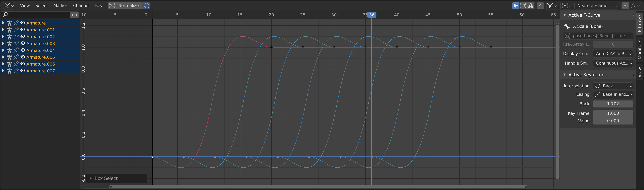This screenshot has width=644, height=190.
Task: Click the invert filter arrows icon
Action: pyautogui.click(x=74, y=15)
